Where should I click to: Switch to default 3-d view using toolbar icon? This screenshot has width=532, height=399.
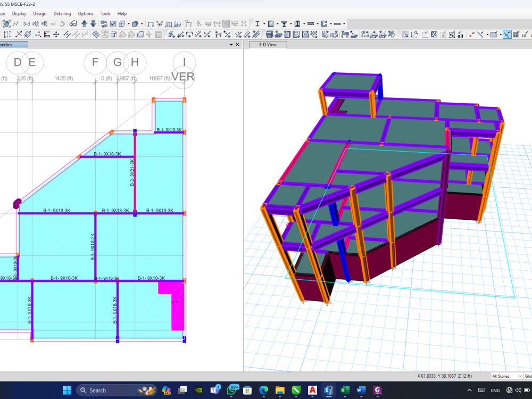click(x=26, y=23)
